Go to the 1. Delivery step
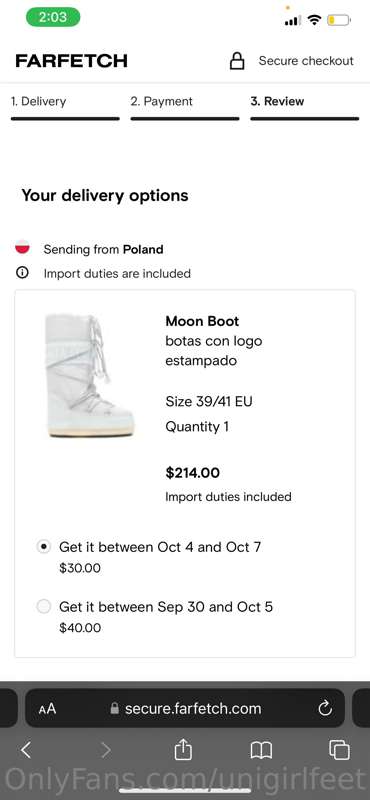Screen dimensions: 370x800 [65, 106]
